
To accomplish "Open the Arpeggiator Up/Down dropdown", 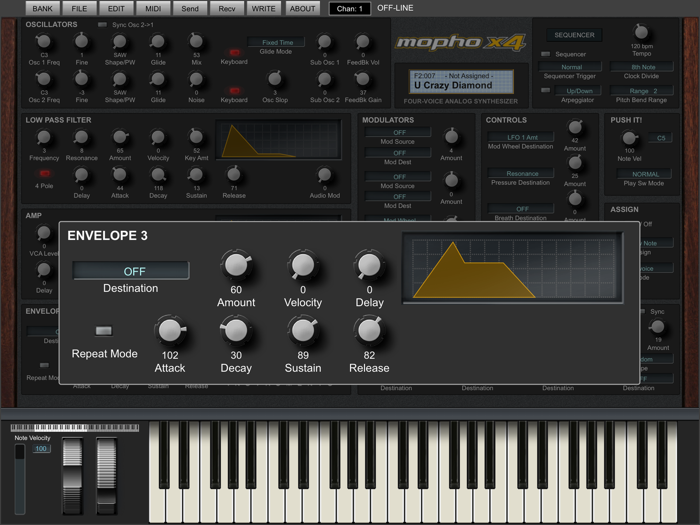I will pos(579,91).
